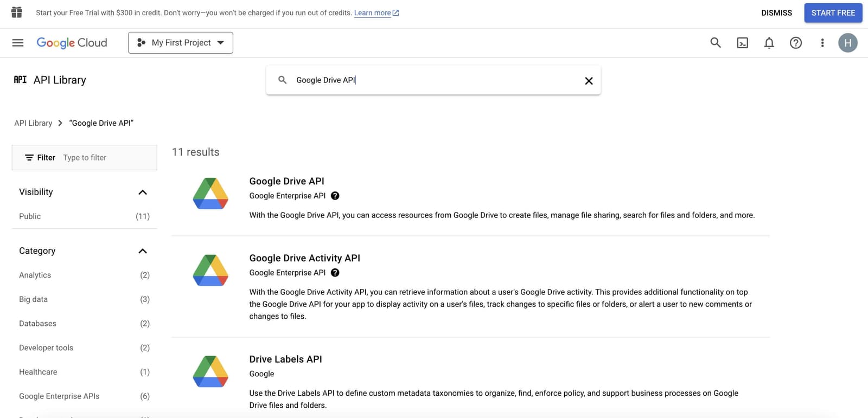Screen dimensions: 868x418
Task: Collapse the Category filter section
Action: [x=143, y=251]
